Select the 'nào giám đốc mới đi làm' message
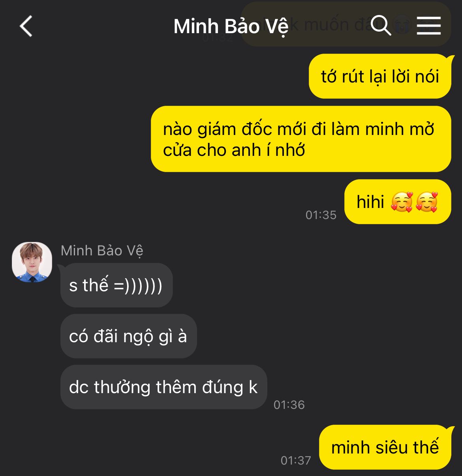 point(301,139)
